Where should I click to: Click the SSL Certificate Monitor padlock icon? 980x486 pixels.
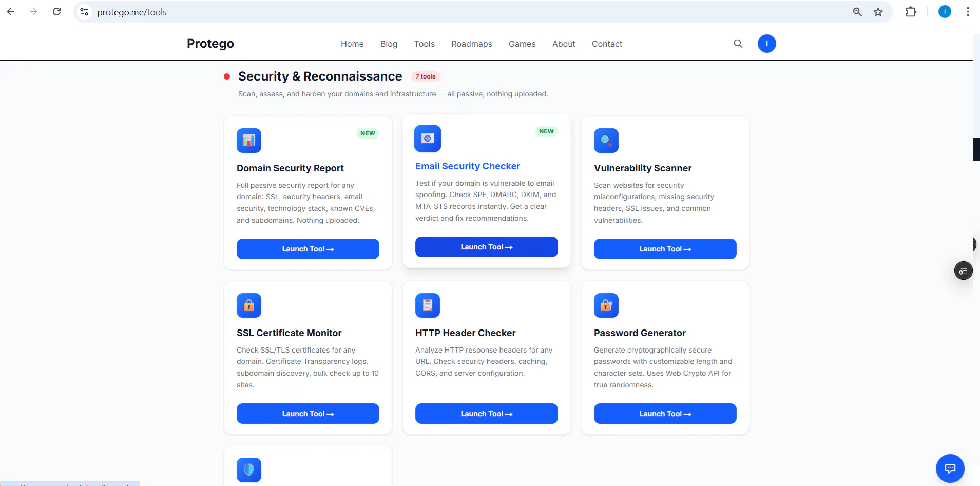point(249,305)
